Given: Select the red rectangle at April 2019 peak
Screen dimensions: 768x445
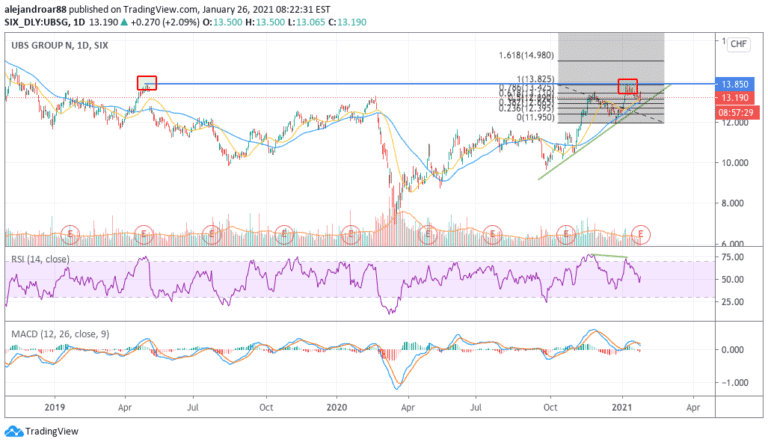Looking at the screenshot, I should (x=148, y=83).
